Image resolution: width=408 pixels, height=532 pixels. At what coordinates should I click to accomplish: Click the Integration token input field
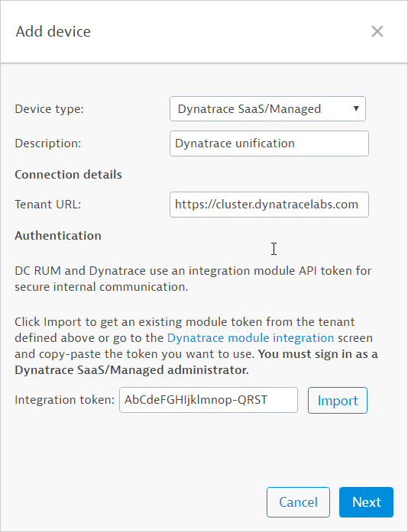tap(209, 400)
